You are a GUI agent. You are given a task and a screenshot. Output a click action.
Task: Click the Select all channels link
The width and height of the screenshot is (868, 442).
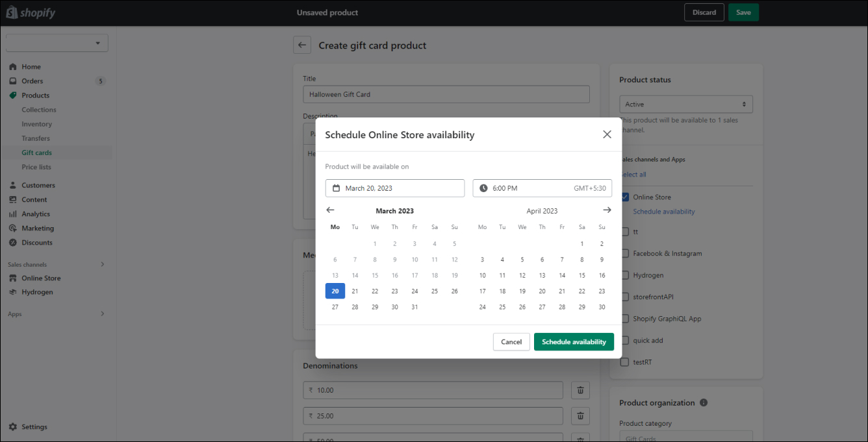[633, 174]
